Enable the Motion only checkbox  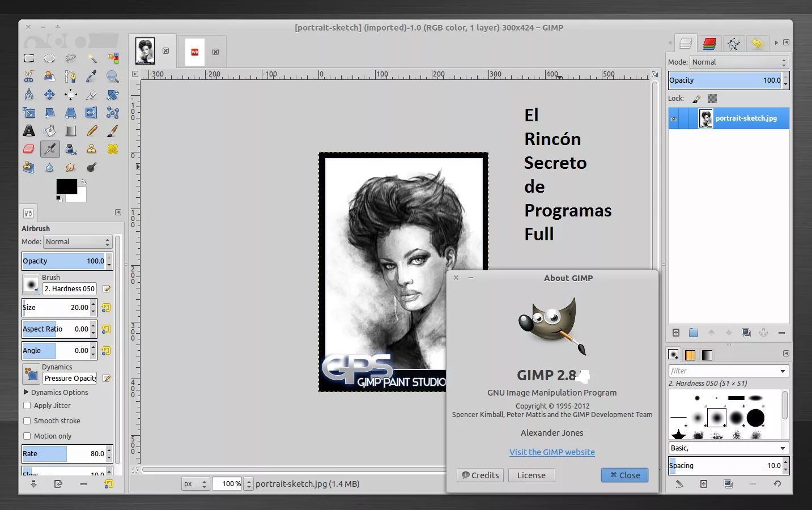point(27,436)
